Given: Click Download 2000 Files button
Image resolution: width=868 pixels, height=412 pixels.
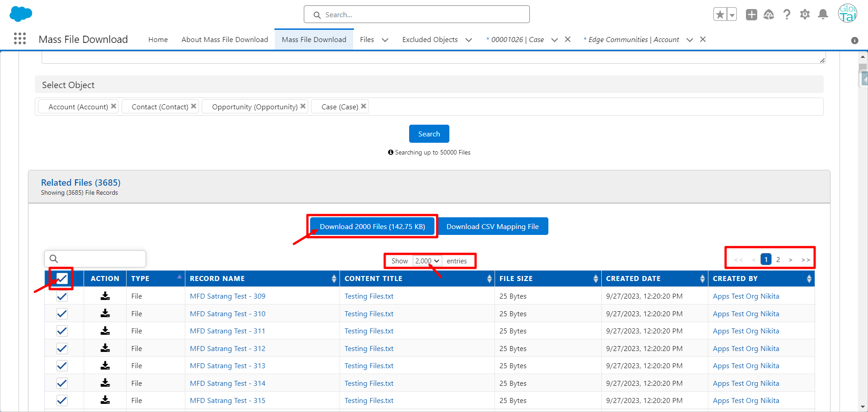Looking at the screenshot, I should coord(373,226).
